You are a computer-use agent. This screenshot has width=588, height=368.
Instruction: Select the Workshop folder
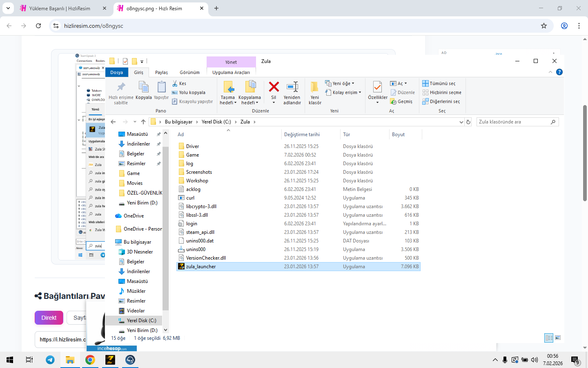pos(298,181)
